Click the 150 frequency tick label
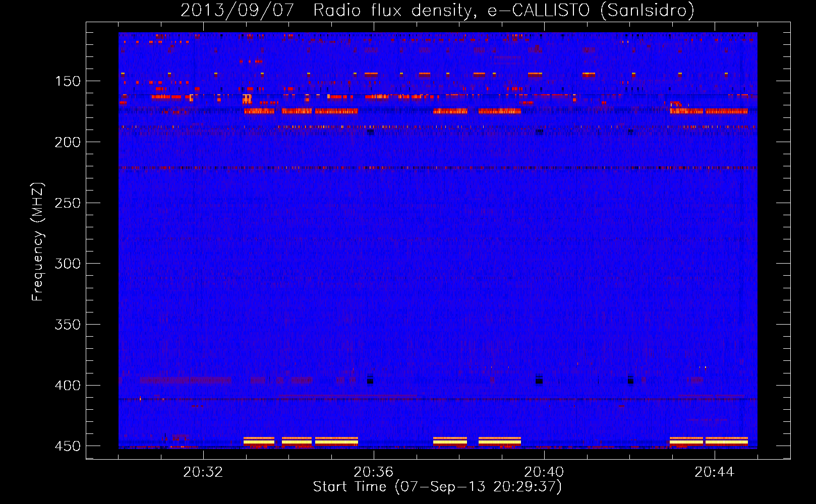 point(68,81)
